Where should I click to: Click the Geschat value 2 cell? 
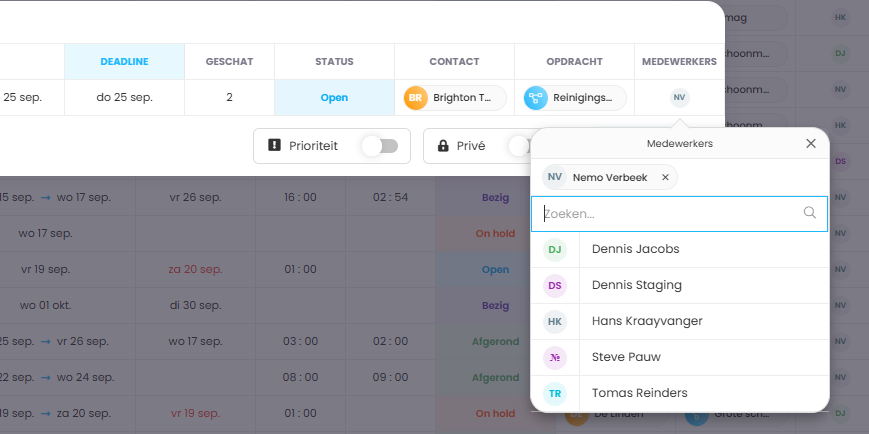coord(229,98)
